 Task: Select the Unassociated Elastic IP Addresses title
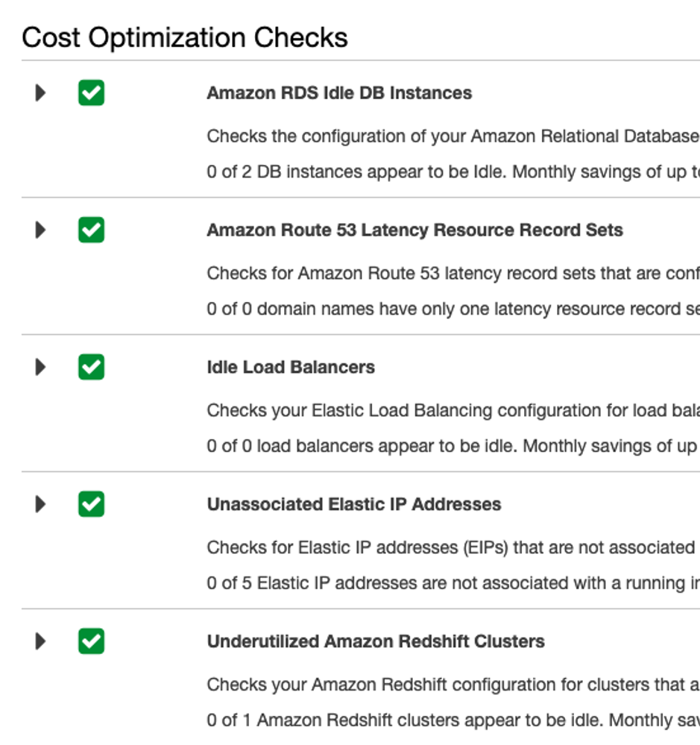pos(354,504)
